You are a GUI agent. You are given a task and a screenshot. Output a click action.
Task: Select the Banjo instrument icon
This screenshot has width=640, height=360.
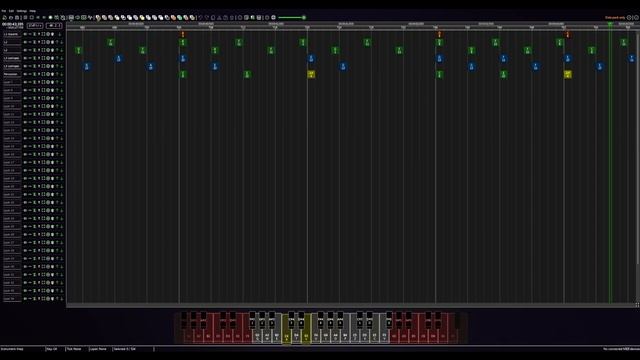coord(186,18)
